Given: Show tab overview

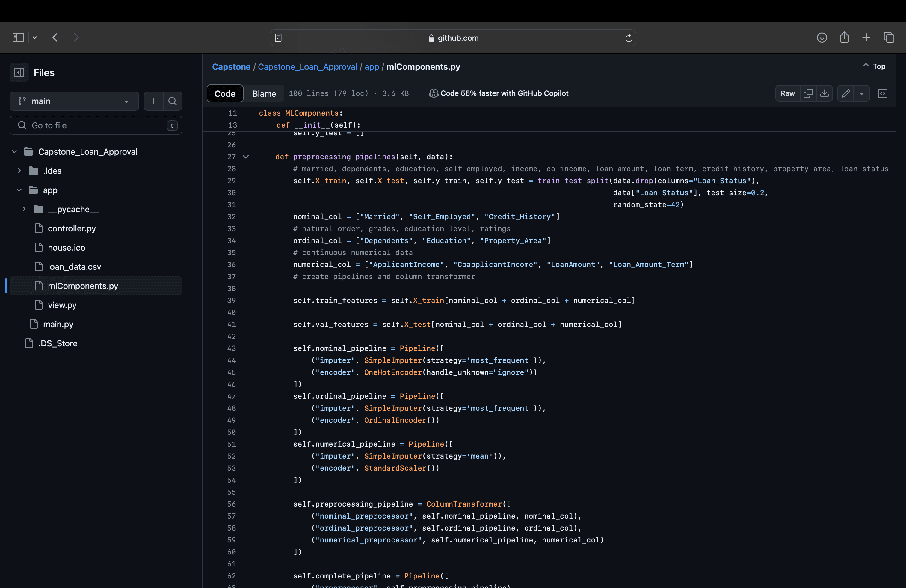Looking at the screenshot, I should point(889,37).
